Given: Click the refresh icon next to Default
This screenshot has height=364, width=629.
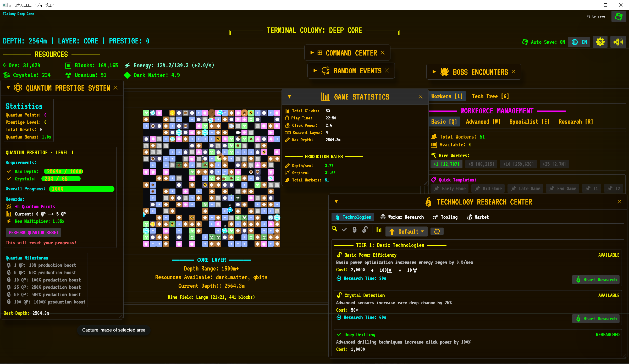Looking at the screenshot, I should pos(437,231).
